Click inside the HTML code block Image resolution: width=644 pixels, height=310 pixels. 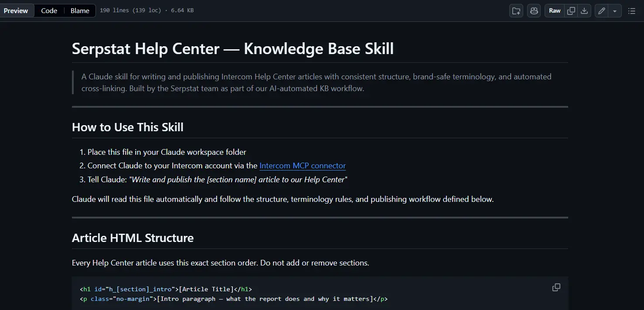[320, 293]
